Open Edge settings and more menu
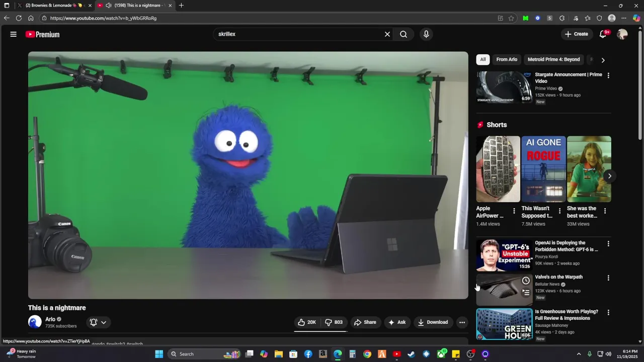 pos(624,18)
